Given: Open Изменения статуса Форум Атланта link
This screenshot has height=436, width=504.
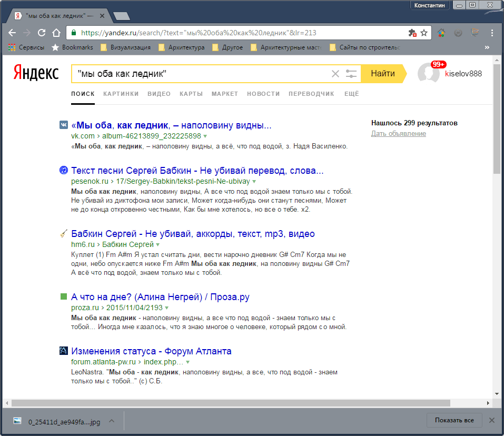Looking at the screenshot, I should (151, 351).
